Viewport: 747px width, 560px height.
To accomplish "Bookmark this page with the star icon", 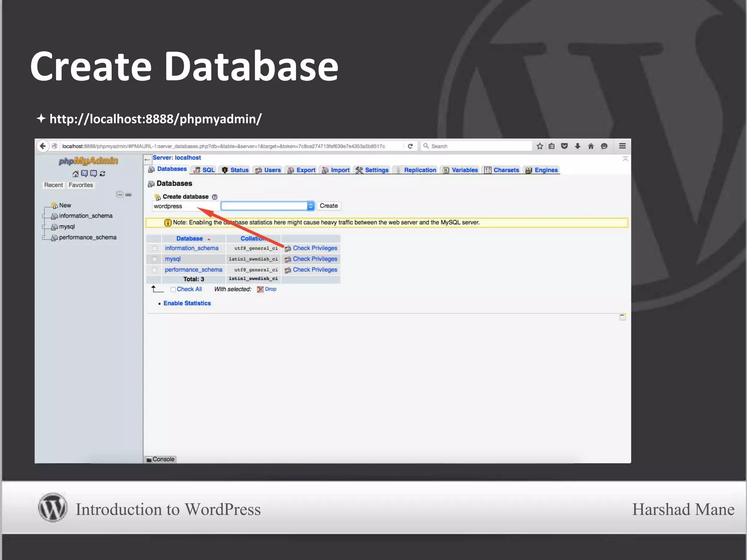I will (x=540, y=146).
